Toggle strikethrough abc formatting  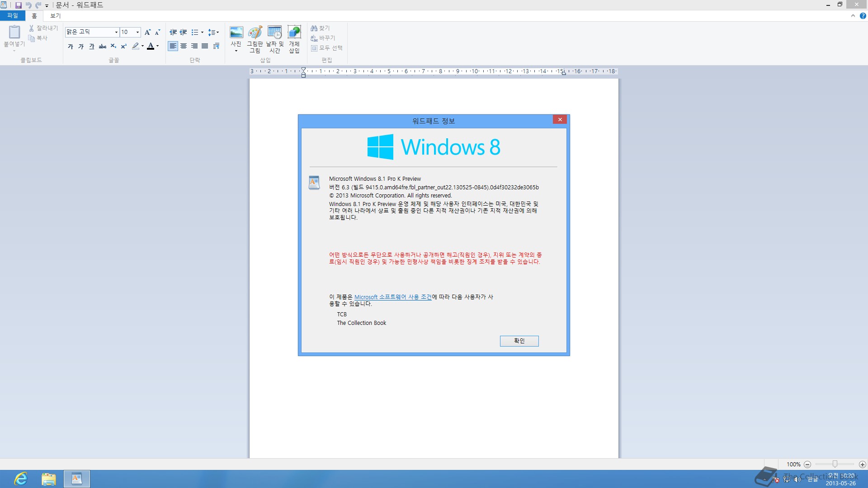click(103, 46)
